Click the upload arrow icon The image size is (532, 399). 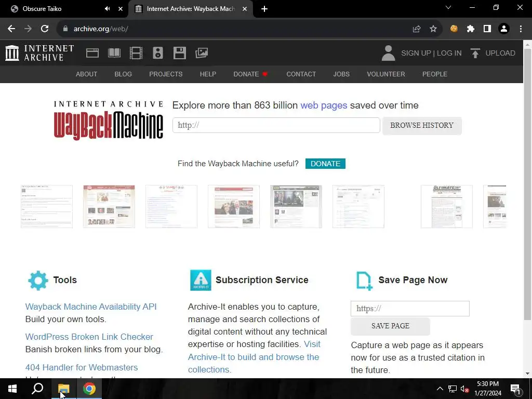[x=475, y=53]
